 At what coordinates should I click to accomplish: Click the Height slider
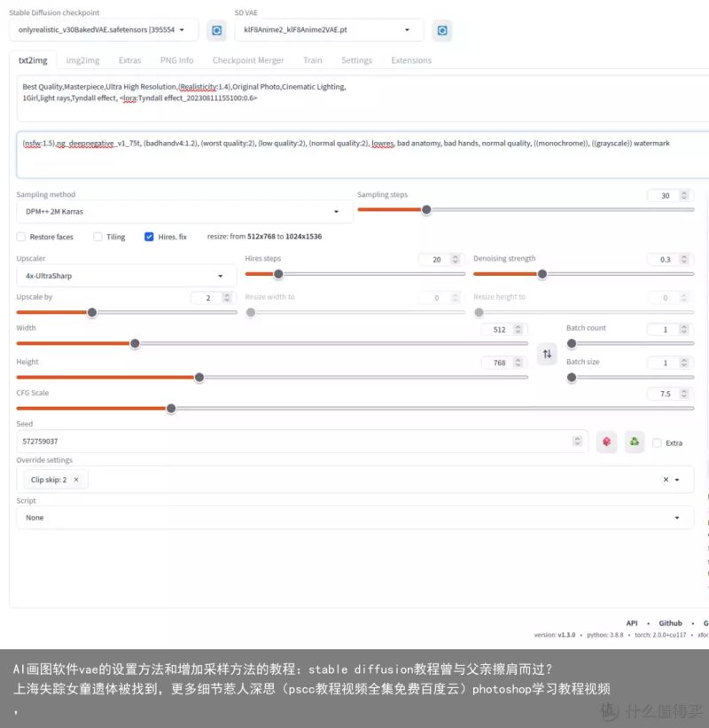(272, 378)
